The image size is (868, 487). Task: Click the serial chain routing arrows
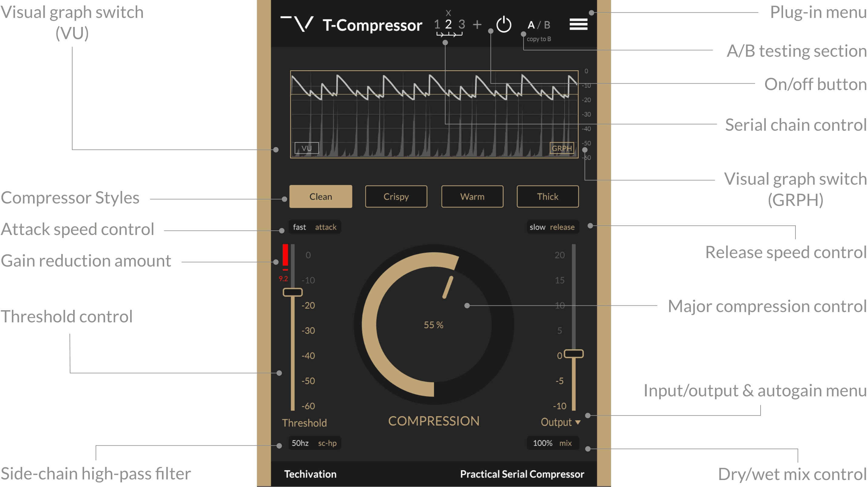(449, 34)
